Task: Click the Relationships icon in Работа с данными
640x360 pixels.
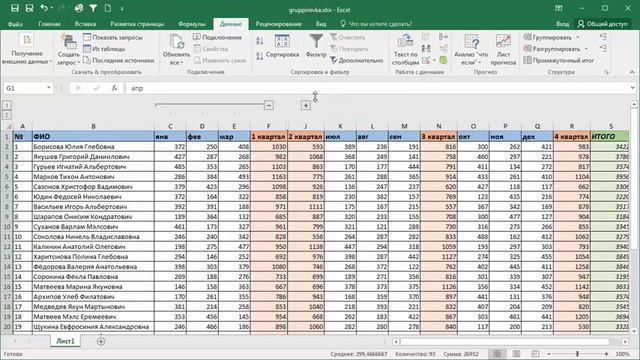Action: coord(444,49)
